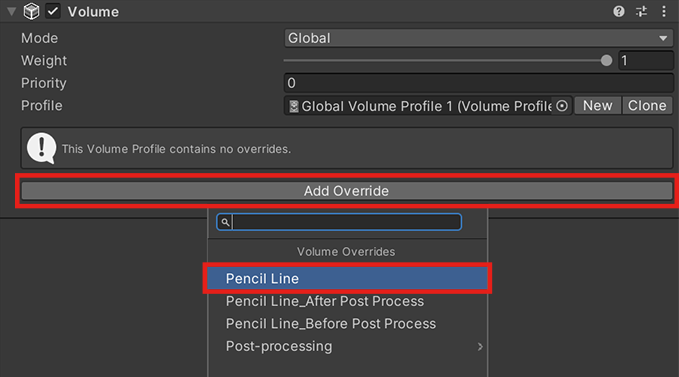Viewport: 679px width, 377px height.
Task: Click the Clone profile button
Action: [647, 106]
